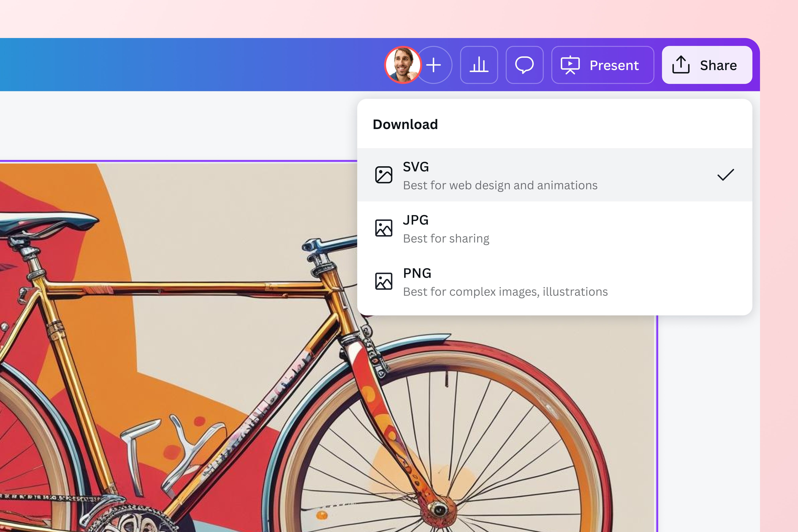
Task: Click the Present button
Action: pos(603,65)
